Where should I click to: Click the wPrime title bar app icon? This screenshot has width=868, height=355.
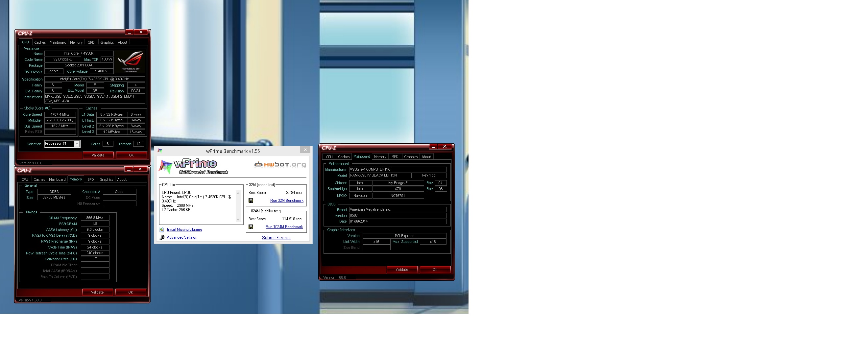coord(160,151)
